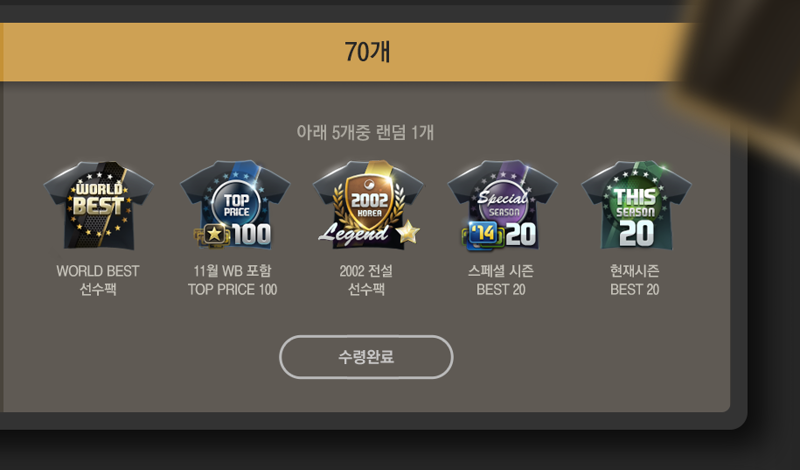800x470 pixels.
Task: Select the 현재시즌 BEST 20 caption
Action: [635, 280]
